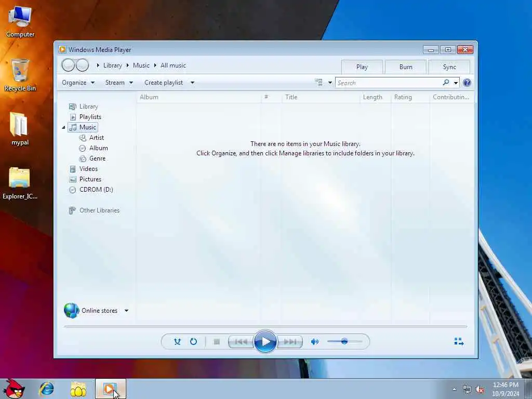Image resolution: width=532 pixels, height=399 pixels.
Task: Click the seek bar above playback controls
Action: point(265,327)
